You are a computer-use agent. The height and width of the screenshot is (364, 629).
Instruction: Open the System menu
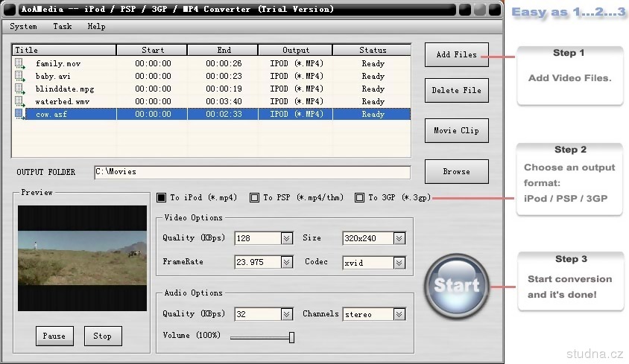click(x=23, y=26)
